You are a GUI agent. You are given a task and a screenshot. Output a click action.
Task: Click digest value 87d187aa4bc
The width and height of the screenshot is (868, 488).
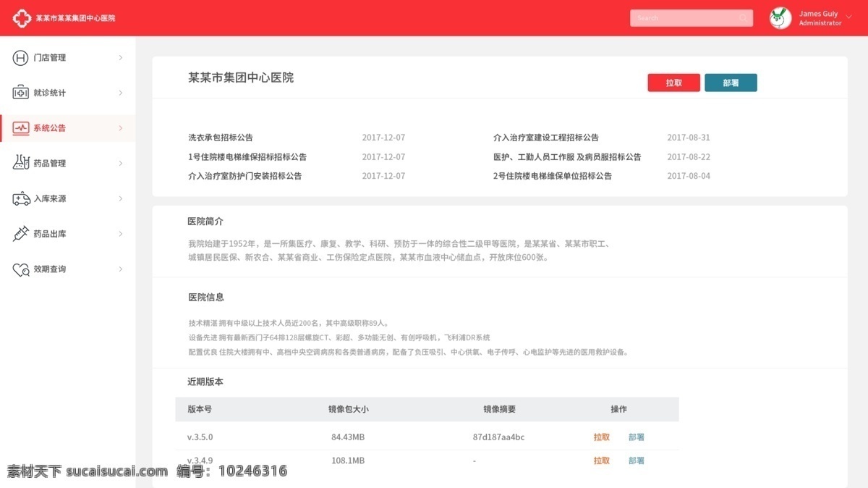pyautogui.click(x=498, y=437)
